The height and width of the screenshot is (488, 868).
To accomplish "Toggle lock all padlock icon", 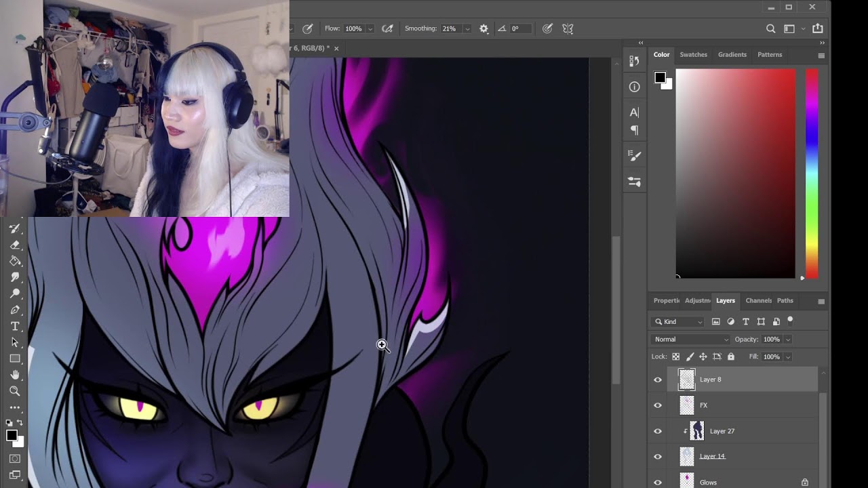I will tap(731, 357).
